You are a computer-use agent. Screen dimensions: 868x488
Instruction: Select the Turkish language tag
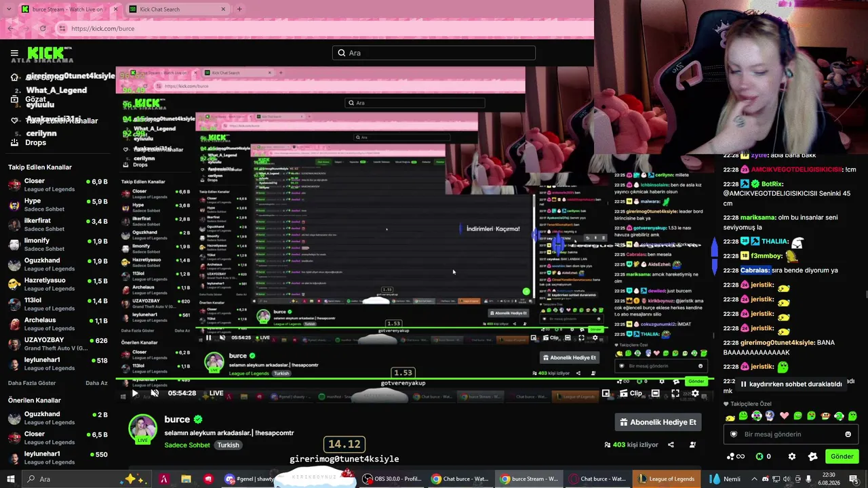229,445
